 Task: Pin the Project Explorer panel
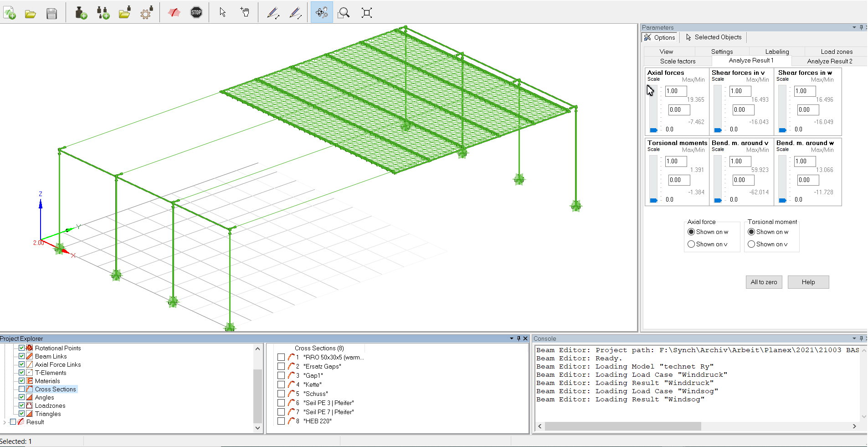pos(519,338)
